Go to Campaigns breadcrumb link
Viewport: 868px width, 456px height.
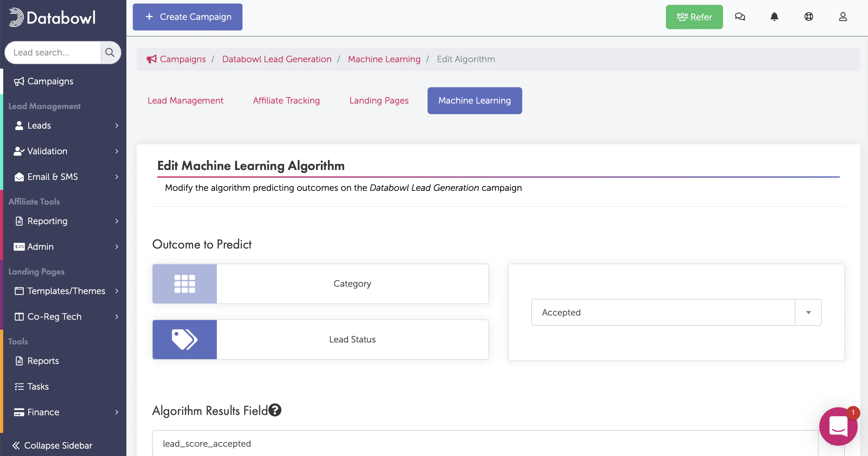click(183, 59)
